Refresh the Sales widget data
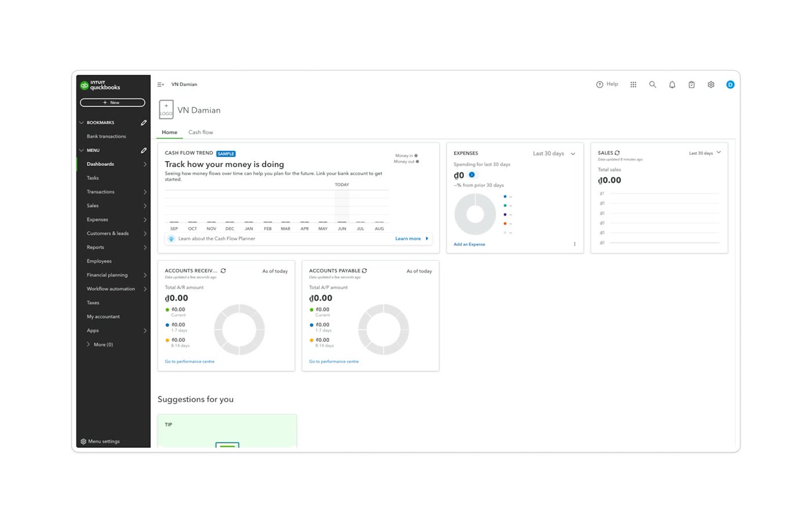The width and height of the screenshot is (812, 525). [x=617, y=153]
